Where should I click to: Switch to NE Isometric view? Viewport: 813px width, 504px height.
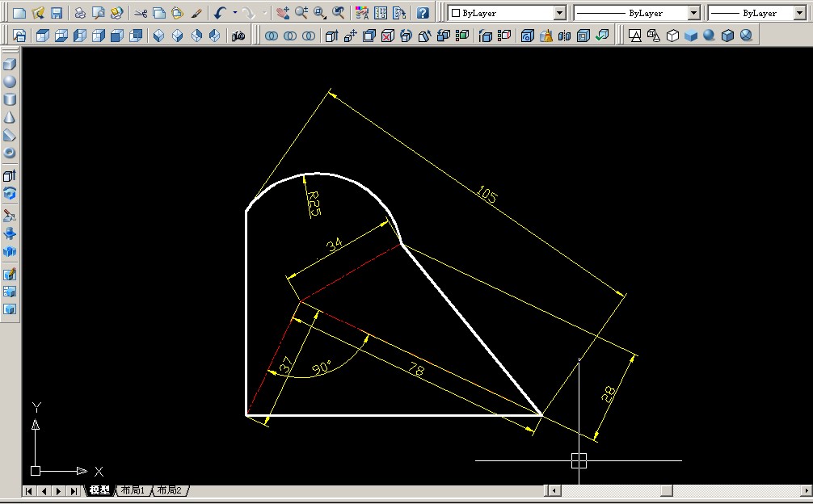click(196, 36)
